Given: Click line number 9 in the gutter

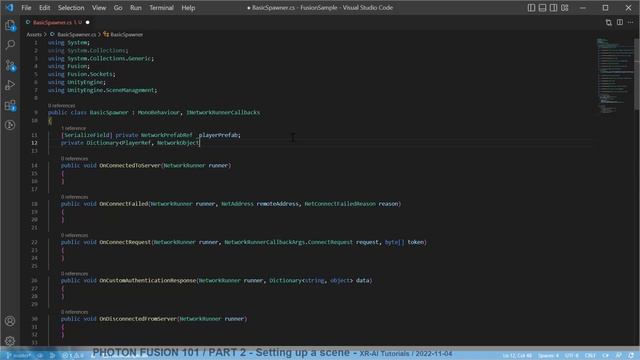Looking at the screenshot, I should (x=36, y=112).
